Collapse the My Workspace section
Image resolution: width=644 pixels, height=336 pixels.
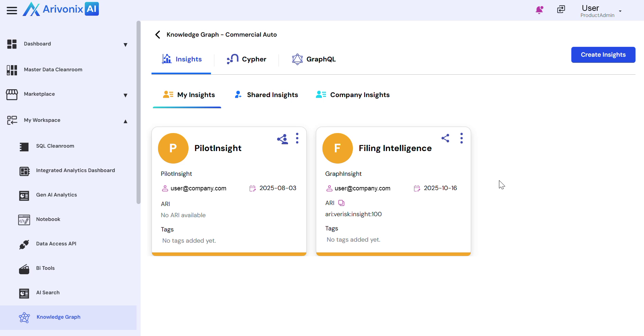pyautogui.click(x=125, y=121)
